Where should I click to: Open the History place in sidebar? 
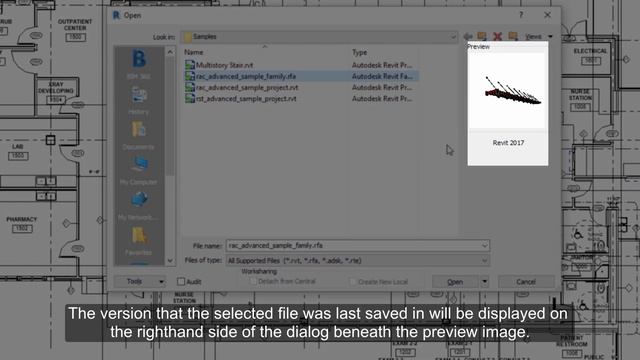click(139, 100)
